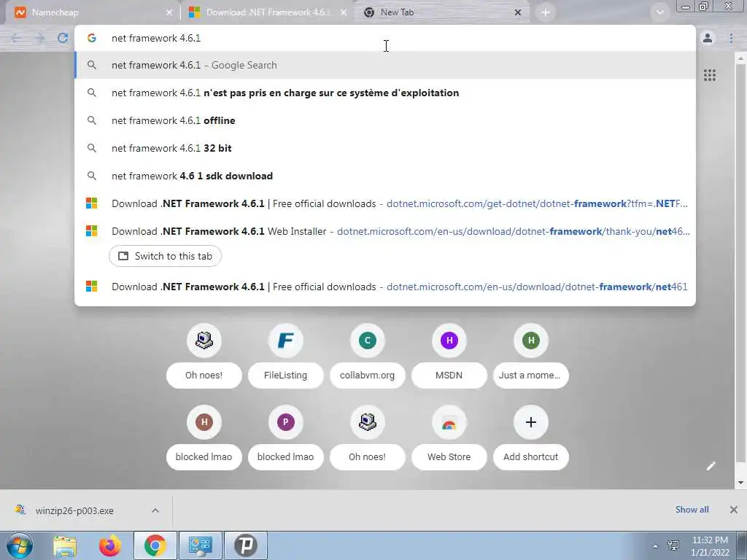Open the Chrome profile avatar
Image resolution: width=747 pixels, height=560 pixels.
[708, 38]
